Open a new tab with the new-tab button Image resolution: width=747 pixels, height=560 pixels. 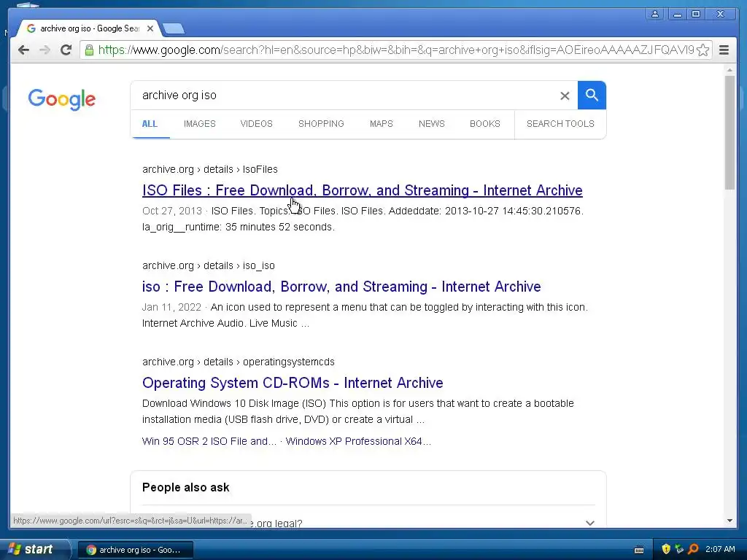[174, 29]
